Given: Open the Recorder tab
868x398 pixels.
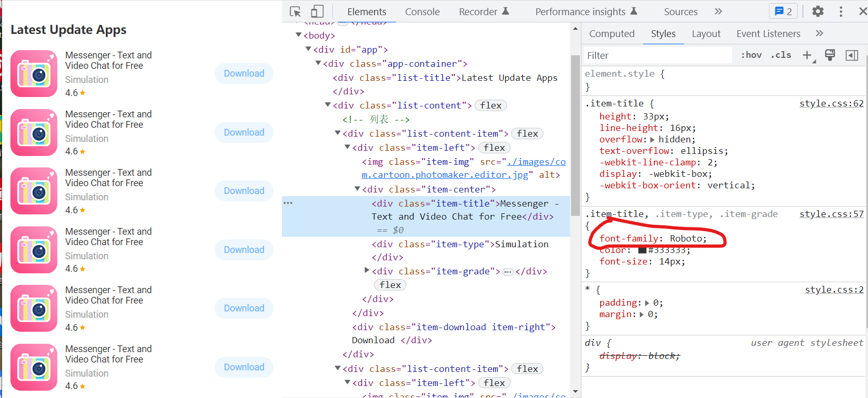Looking at the screenshot, I should coord(484,11).
